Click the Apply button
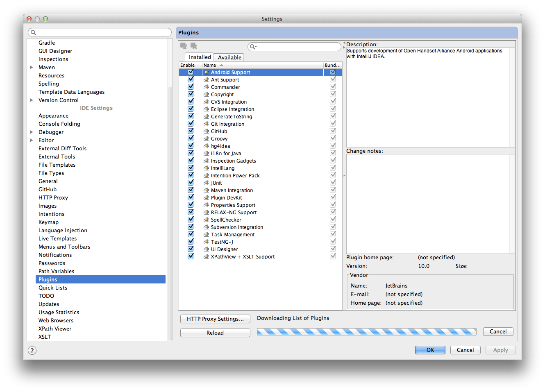 [500, 350]
